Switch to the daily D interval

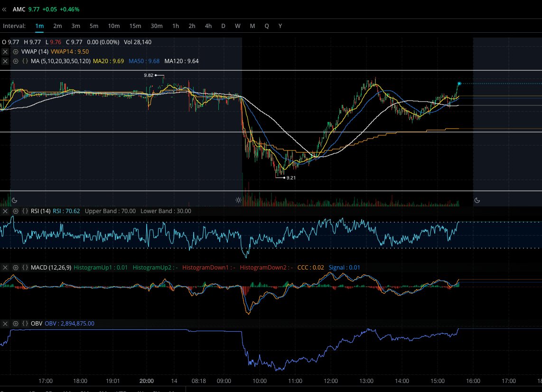(223, 26)
